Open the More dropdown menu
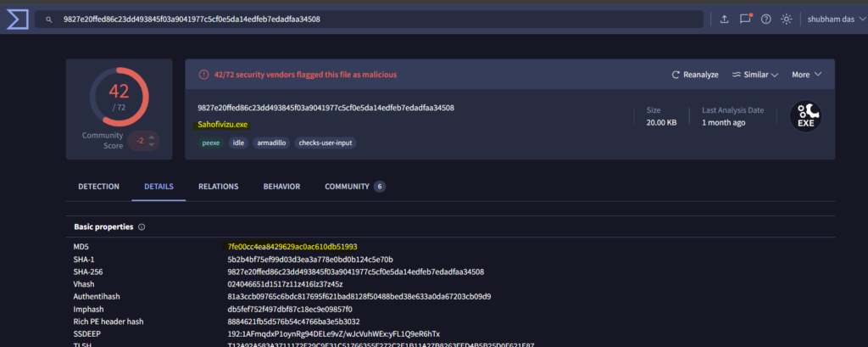The width and height of the screenshot is (868, 347). (x=806, y=75)
